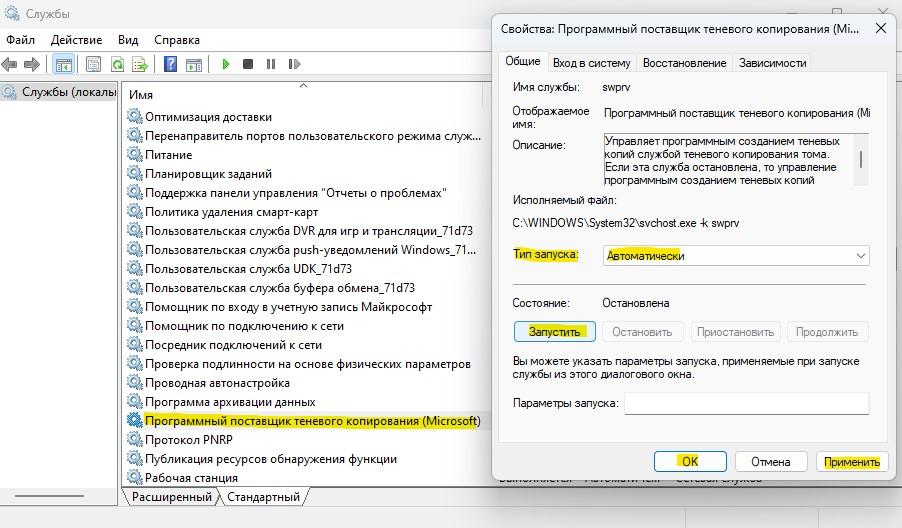The width and height of the screenshot is (902, 528).
Task: Switch to the Вход в систему tab
Action: tap(591, 63)
